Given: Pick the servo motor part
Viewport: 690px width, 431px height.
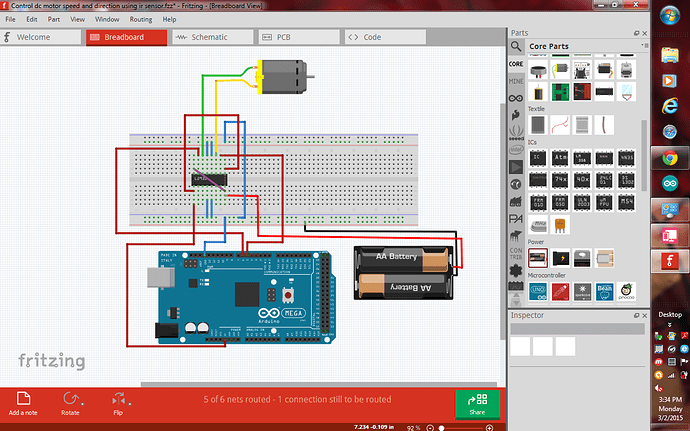Looking at the screenshot, I should click(x=604, y=69).
